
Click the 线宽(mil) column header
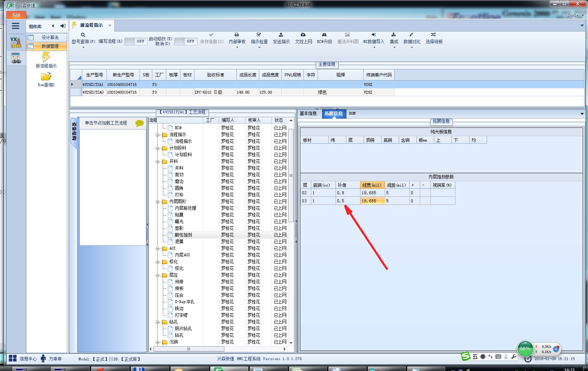pos(372,185)
